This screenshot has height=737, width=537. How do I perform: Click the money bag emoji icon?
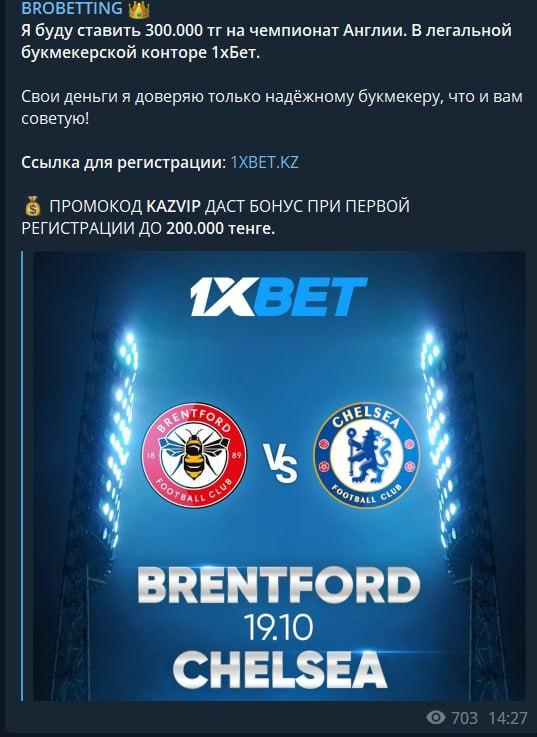[33, 207]
